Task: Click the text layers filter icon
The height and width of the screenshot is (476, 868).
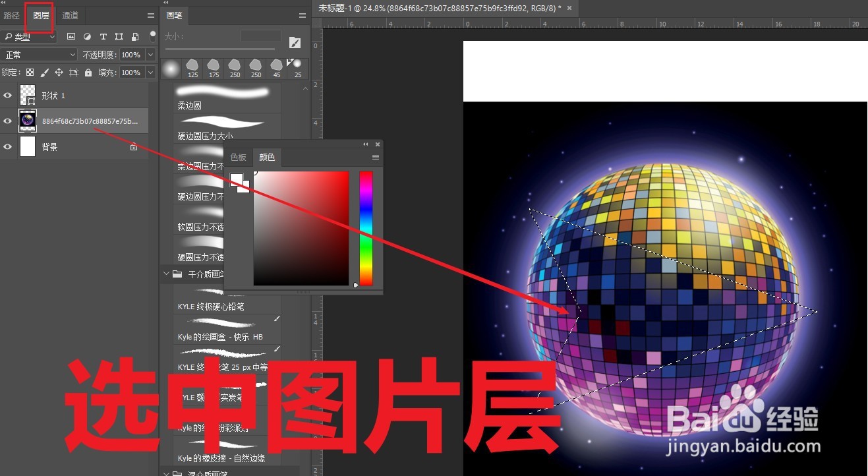Action: tap(103, 36)
